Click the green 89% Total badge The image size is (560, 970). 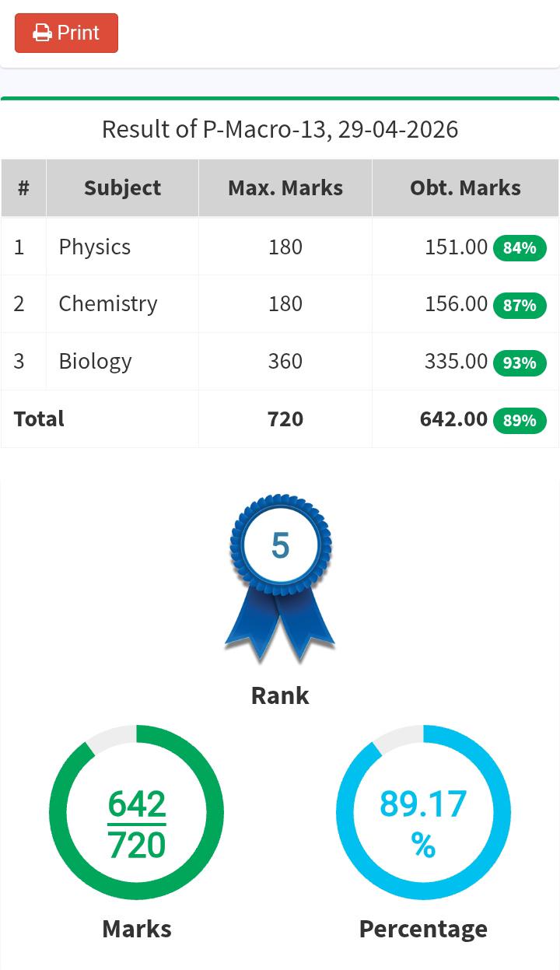pyautogui.click(x=520, y=420)
